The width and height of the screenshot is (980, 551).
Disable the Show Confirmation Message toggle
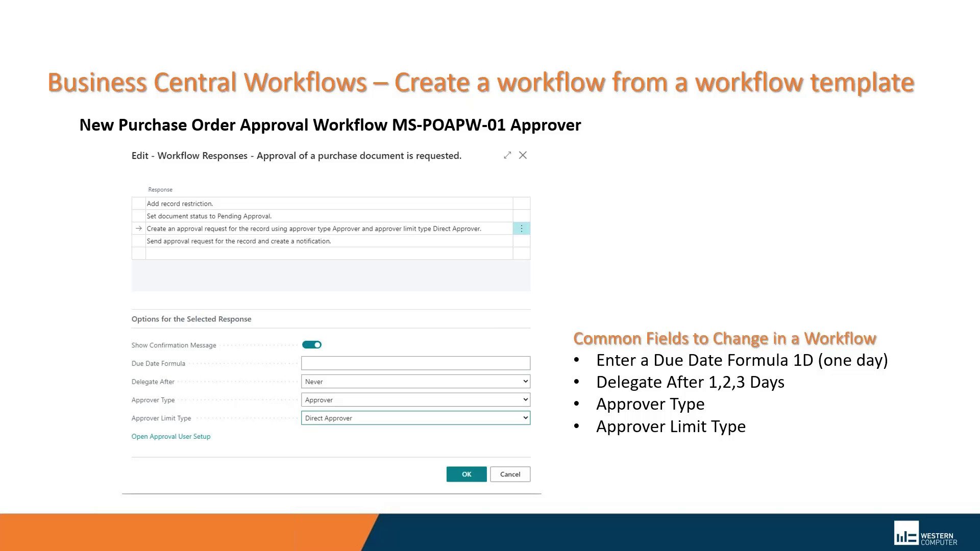(312, 344)
